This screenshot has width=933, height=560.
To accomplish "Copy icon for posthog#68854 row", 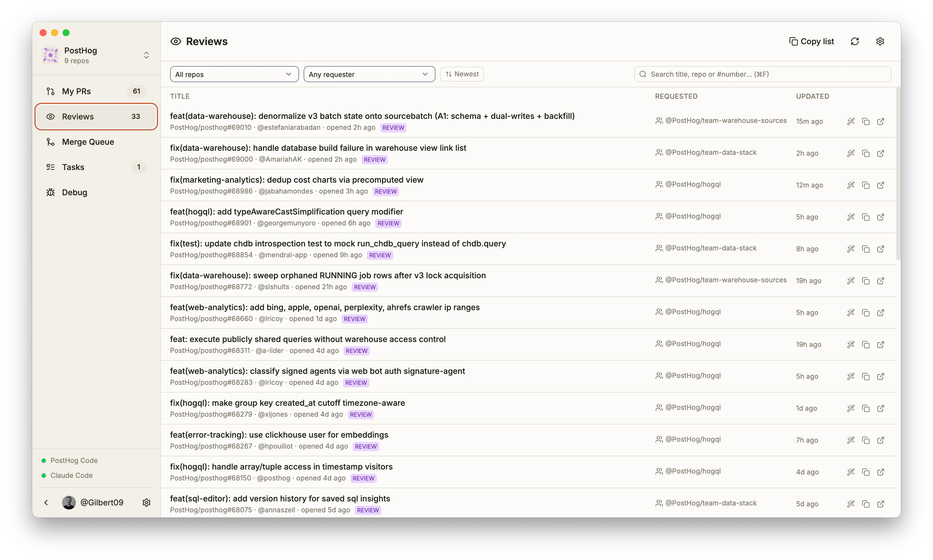I will tap(865, 249).
